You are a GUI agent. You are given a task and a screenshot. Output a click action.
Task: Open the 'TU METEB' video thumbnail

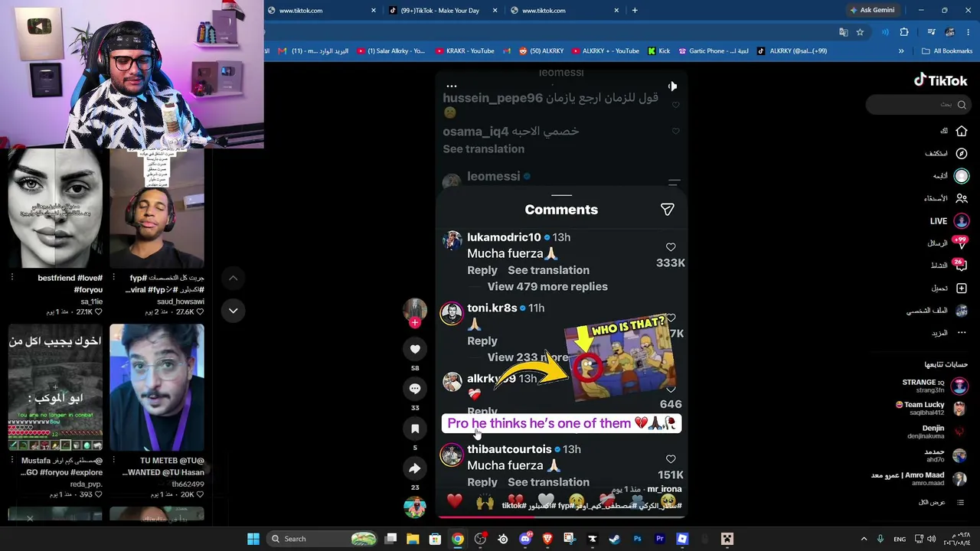coord(157,388)
